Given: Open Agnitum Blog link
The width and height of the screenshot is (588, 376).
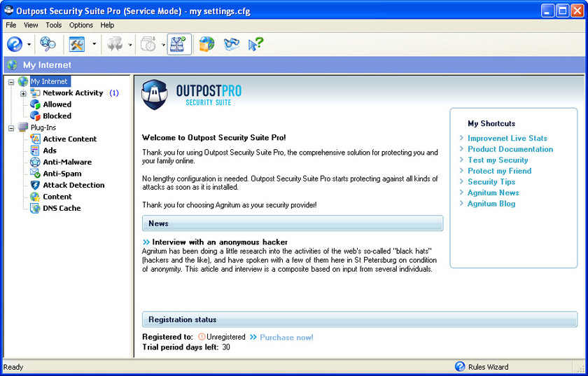Looking at the screenshot, I should point(491,204).
